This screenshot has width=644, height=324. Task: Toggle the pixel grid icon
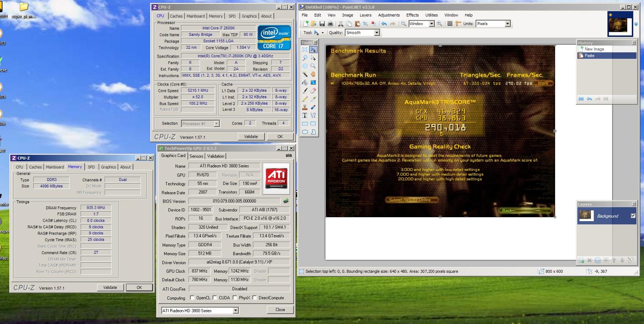(450, 24)
